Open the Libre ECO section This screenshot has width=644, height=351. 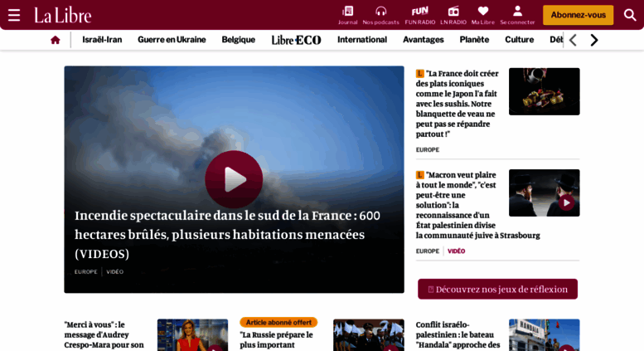click(x=296, y=40)
